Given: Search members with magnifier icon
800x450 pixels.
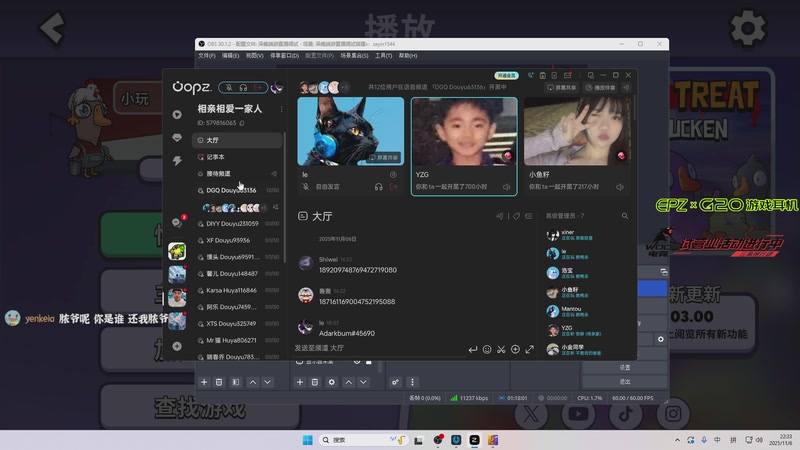Looking at the screenshot, I should [625, 216].
